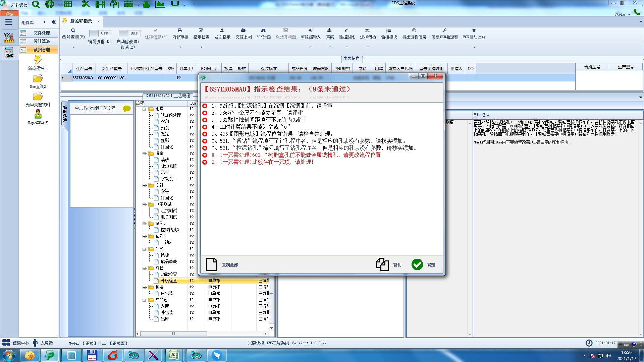Click the horizontal scrollbar under process tree
This screenshot has width=644, height=362.
(x=173, y=334)
